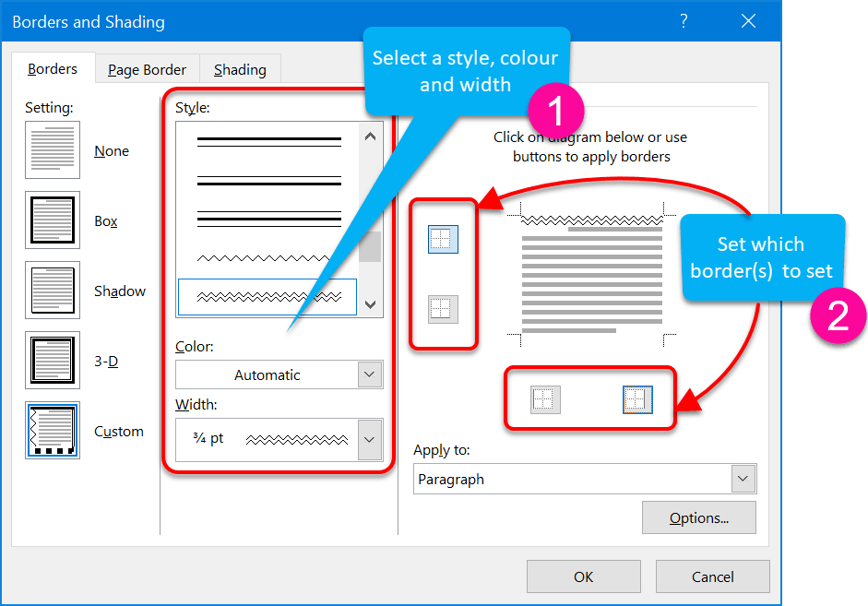
Task: Select the wavy line style in the list
Action: [x=267, y=297]
